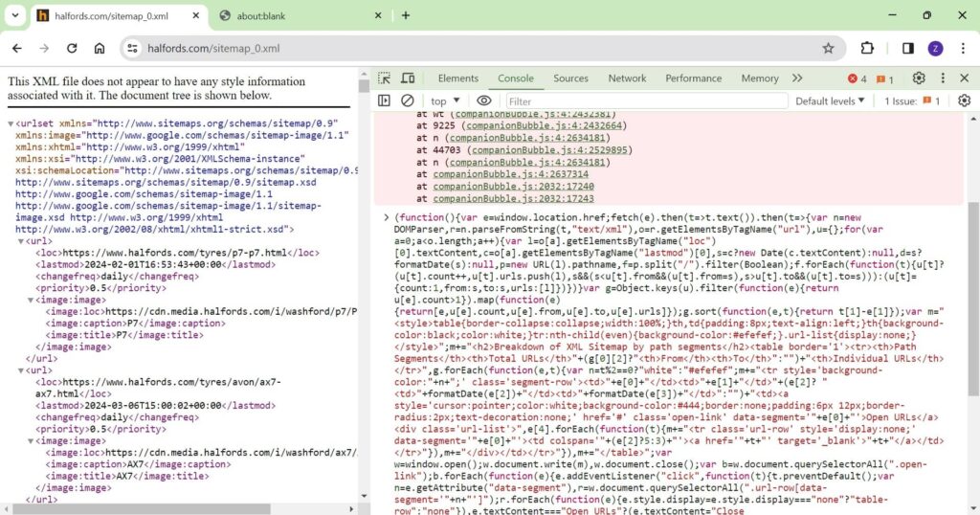Switch to the about:blank tab
980x515 pixels.
(300, 15)
